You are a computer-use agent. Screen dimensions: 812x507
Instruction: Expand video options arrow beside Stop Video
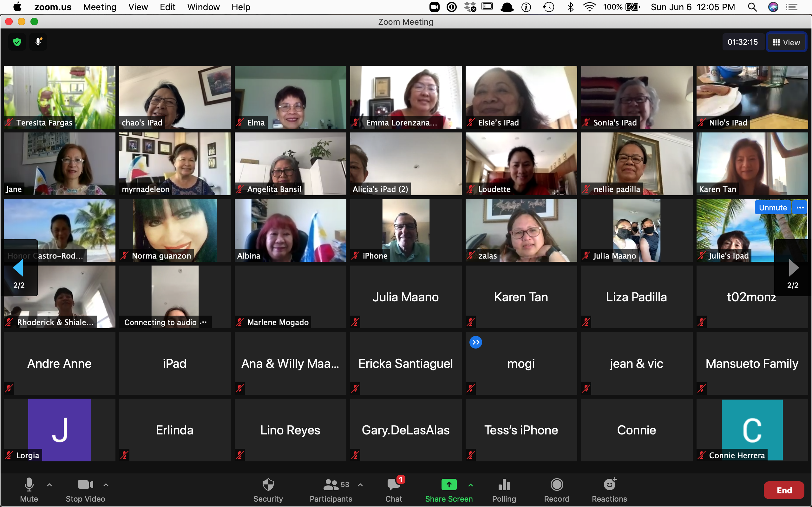pos(106,485)
